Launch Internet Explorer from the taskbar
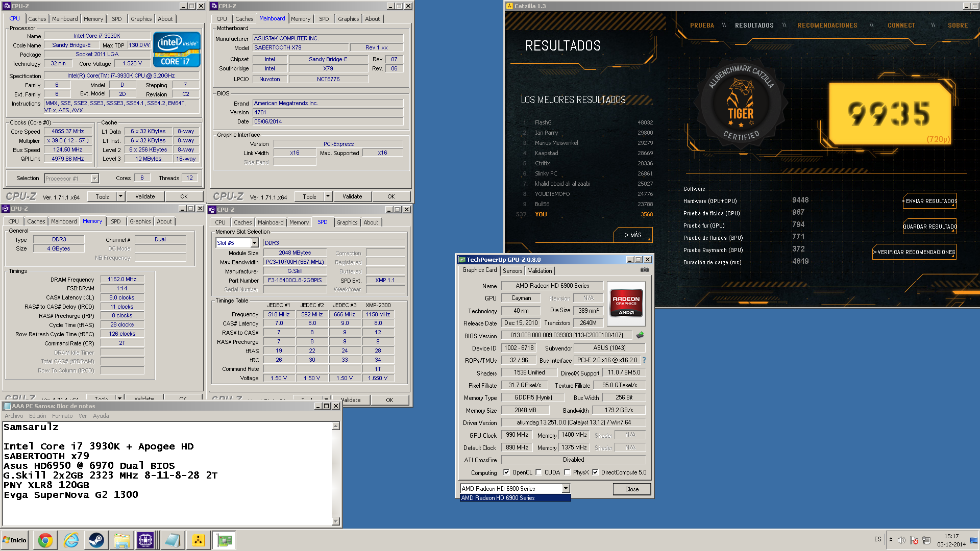Viewport: 980px width, 551px height. pos(71,540)
